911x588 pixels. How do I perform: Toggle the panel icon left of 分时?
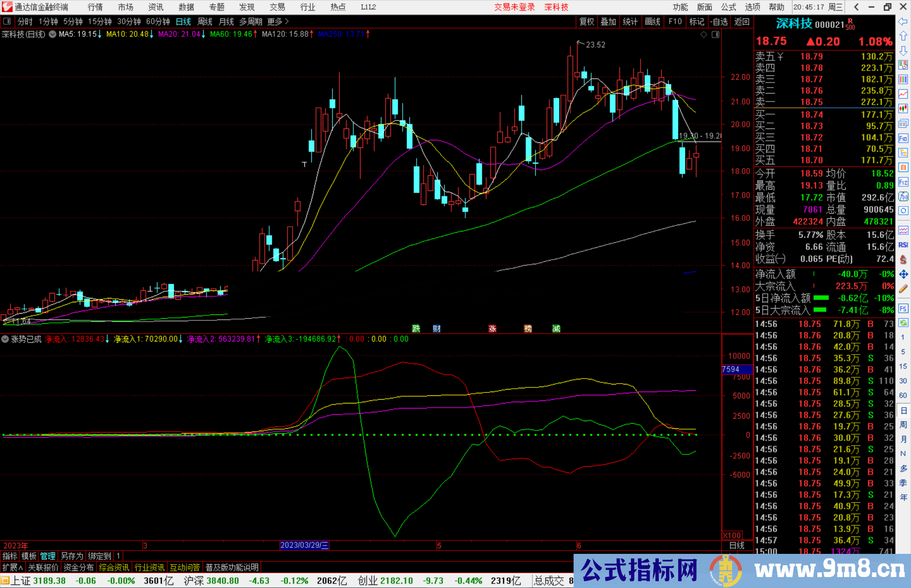(x=7, y=21)
